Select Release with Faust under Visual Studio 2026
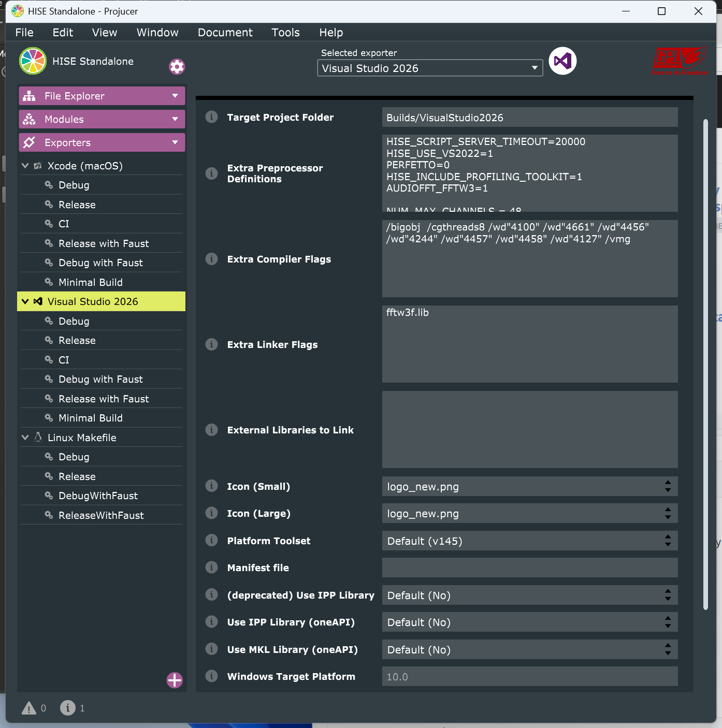Image resolution: width=722 pixels, height=728 pixels. point(104,399)
